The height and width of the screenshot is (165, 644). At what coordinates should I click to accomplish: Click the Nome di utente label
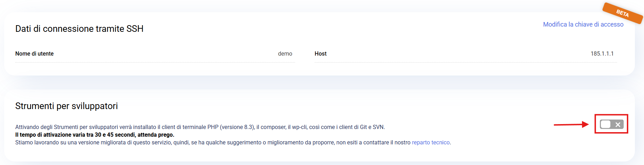(34, 54)
